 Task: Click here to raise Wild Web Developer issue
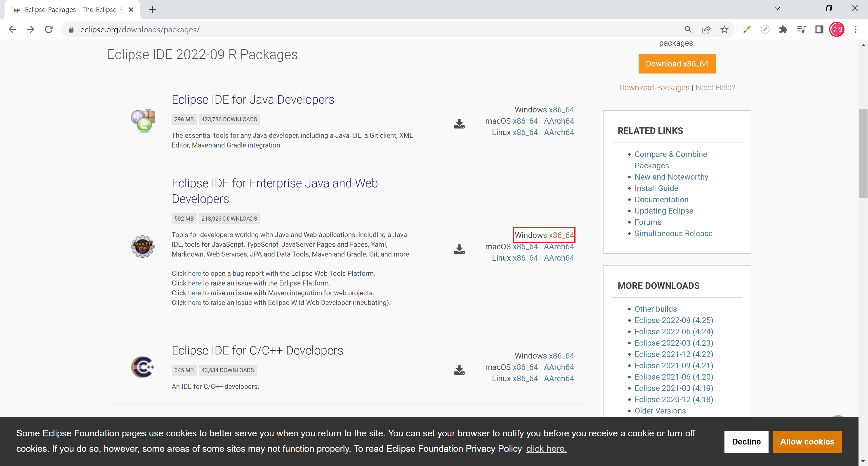click(x=194, y=302)
